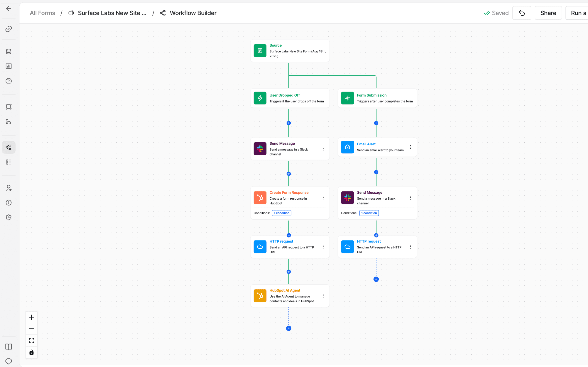Open the link icon in sidebar
The height and width of the screenshot is (367, 588).
click(9, 29)
